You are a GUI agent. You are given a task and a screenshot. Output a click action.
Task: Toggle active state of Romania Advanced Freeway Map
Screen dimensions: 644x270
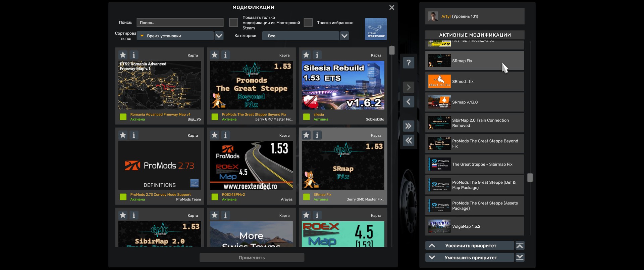tap(123, 117)
